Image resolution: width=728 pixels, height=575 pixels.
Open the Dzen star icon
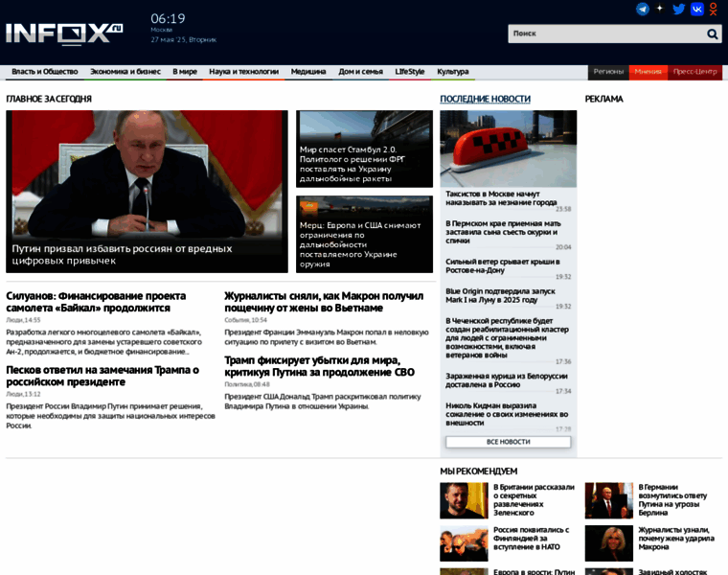(660, 9)
